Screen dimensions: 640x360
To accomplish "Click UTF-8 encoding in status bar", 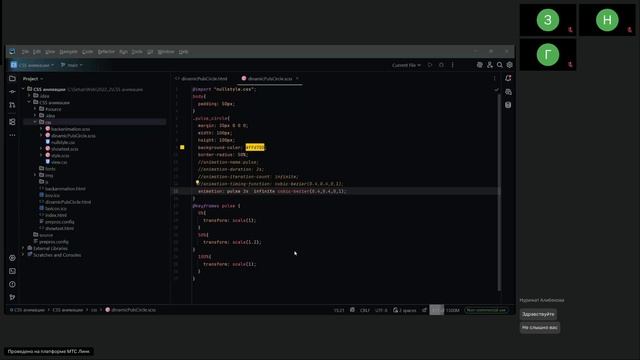I will tap(381, 310).
